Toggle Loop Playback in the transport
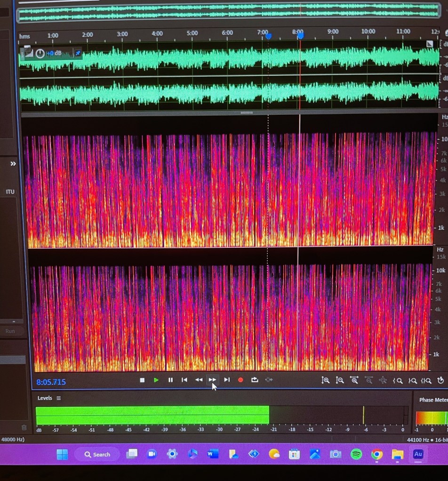Viewport: 448px width, 481px height. pyautogui.click(x=255, y=380)
